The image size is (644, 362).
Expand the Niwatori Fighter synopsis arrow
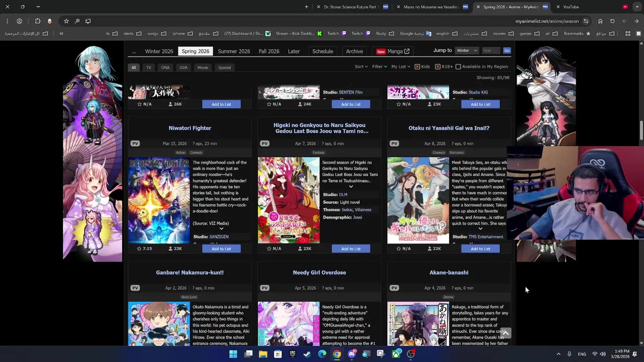221,229
